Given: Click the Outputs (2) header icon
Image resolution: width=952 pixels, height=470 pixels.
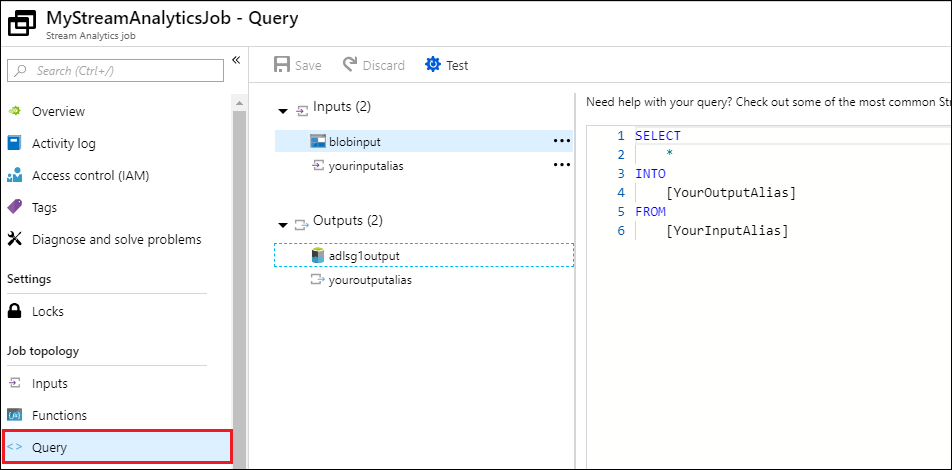Looking at the screenshot, I should [301, 225].
